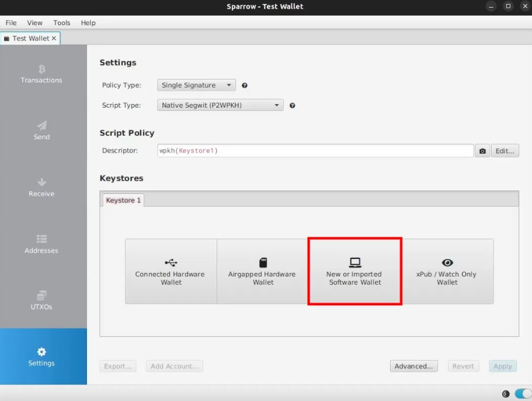This screenshot has width=532, height=401.
Task: Click the Apply button
Action: [502, 366]
